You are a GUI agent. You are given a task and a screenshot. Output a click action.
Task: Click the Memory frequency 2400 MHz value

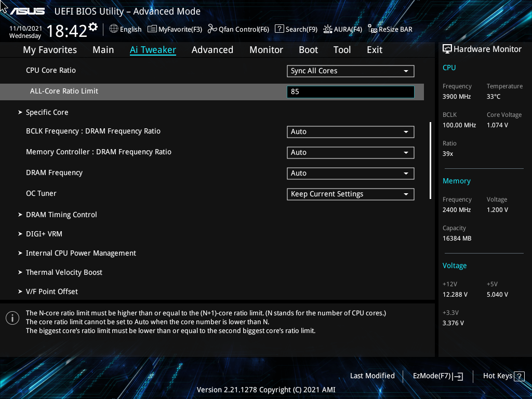click(x=457, y=210)
